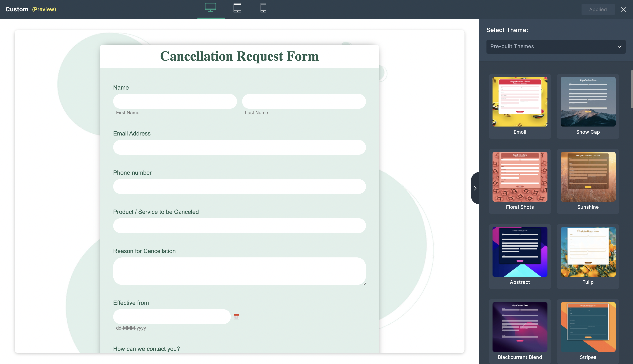Select the Snow Cap theme
633x364 pixels.
pyautogui.click(x=588, y=102)
